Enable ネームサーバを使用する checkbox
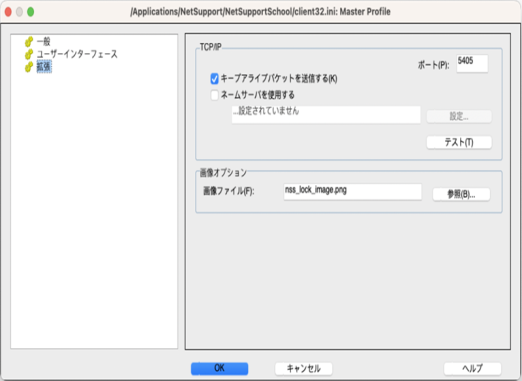522x381 pixels. pos(214,95)
